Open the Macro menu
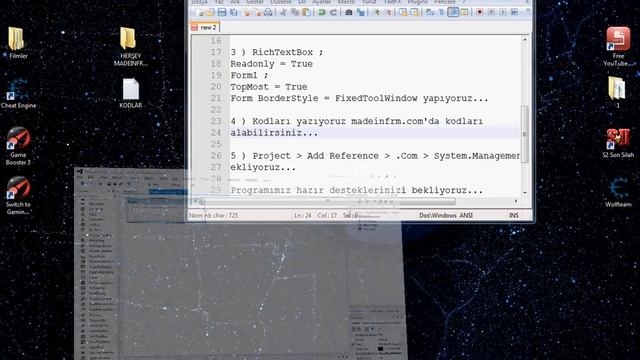Image resolution: width=640 pixels, height=360 pixels. (x=346, y=2)
